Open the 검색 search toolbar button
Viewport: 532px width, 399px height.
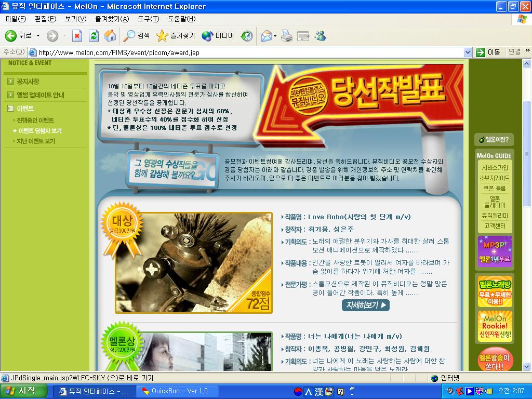click(x=136, y=36)
